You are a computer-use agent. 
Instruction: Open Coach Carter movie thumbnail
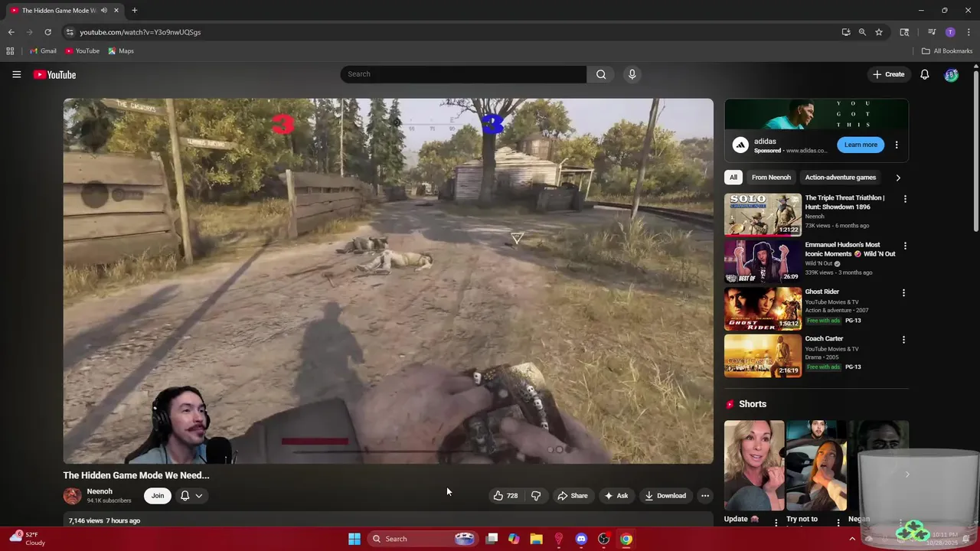(763, 355)
